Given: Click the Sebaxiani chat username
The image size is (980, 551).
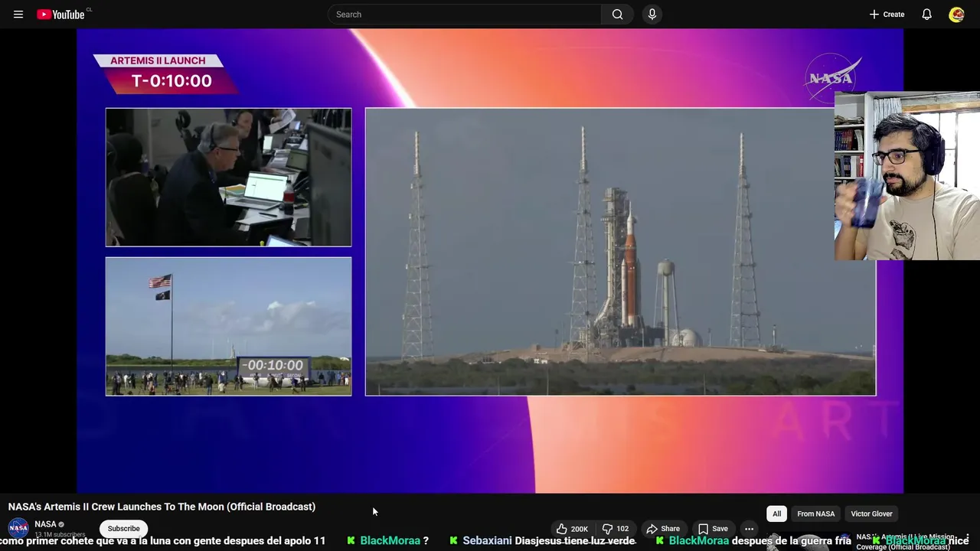Looking at the screenshot, I should point(487,541).
